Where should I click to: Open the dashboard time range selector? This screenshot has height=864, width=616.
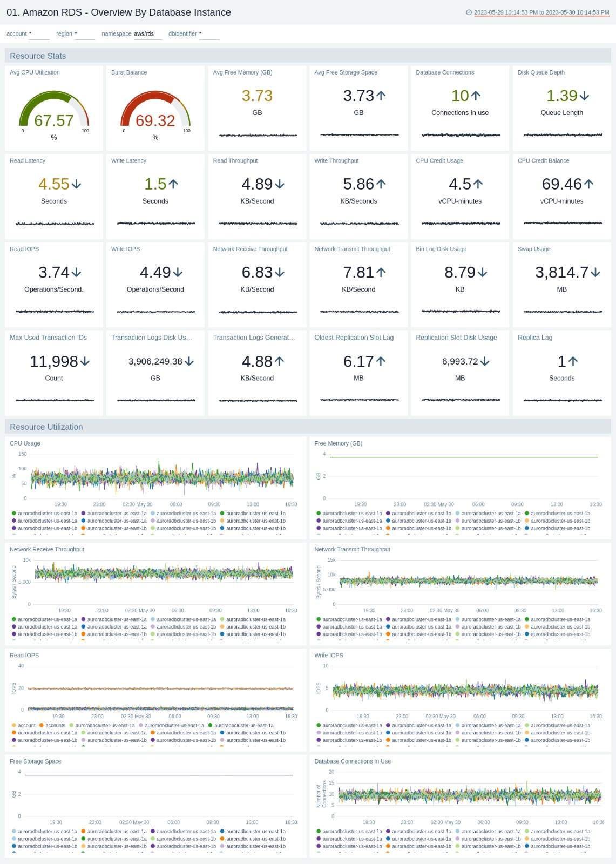pos(541,12)
